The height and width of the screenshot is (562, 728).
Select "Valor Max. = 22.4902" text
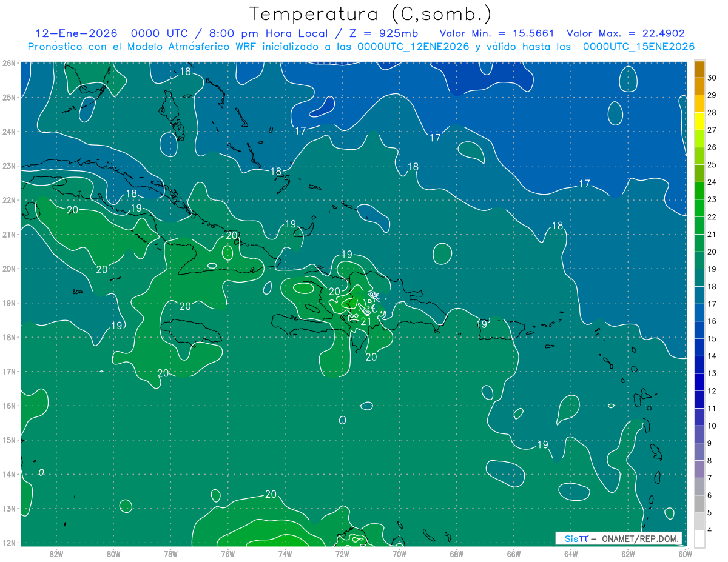coord(625,33)
